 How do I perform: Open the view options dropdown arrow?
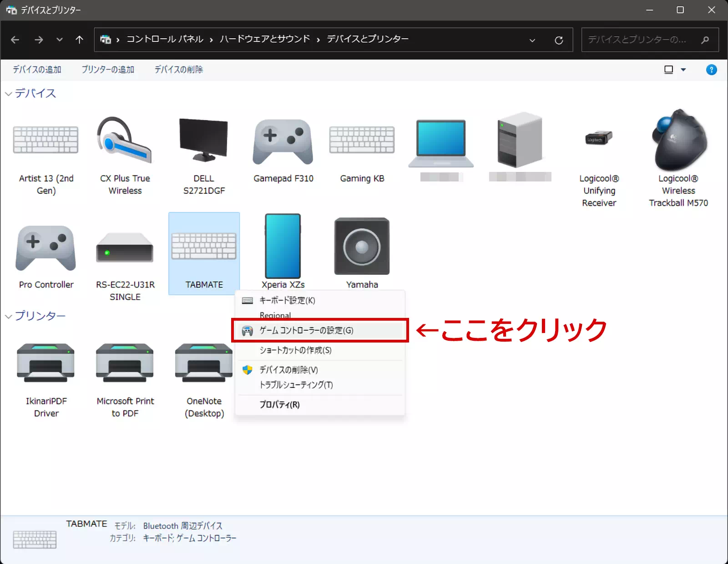coord(683,70)
